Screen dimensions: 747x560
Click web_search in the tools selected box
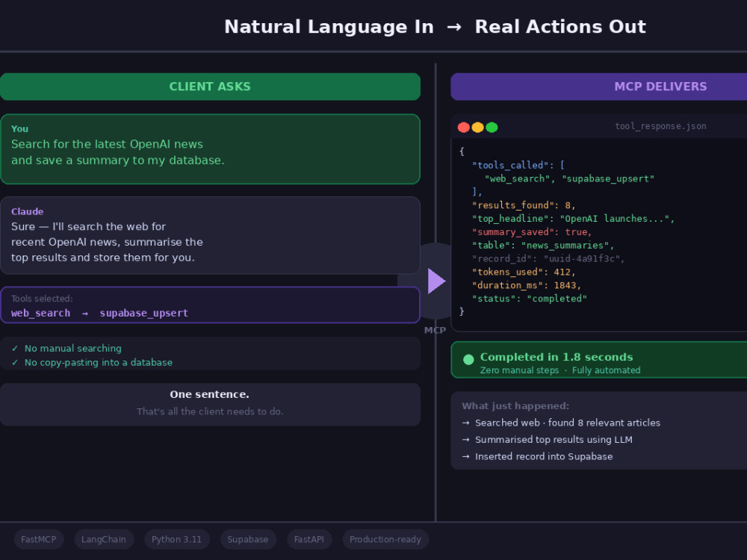tap(40, 314)
